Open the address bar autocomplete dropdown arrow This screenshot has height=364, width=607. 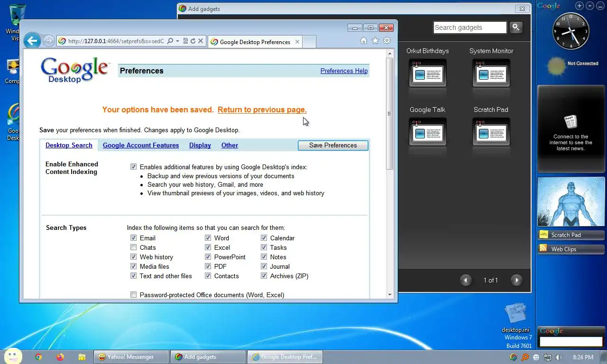pos(177,41)
